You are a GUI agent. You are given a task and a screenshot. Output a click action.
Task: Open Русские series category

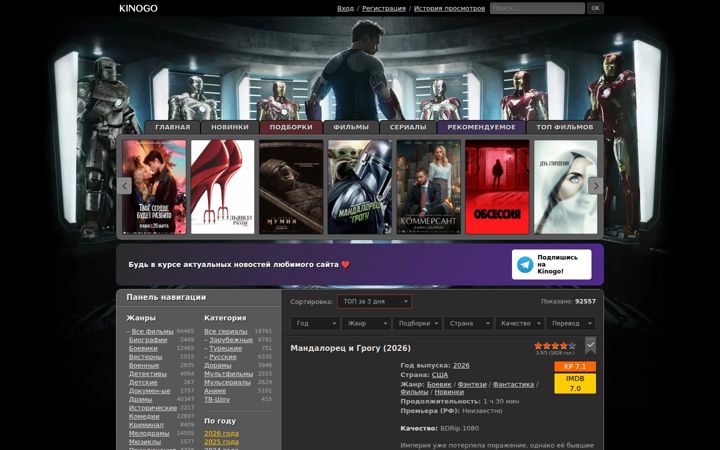pos(223,357)
